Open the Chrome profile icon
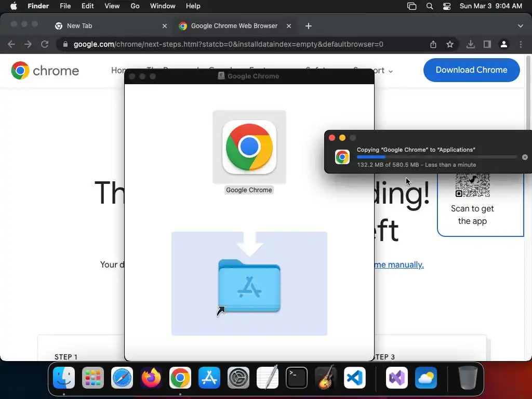Screen dimensions: 532x399 click(504, 45)
